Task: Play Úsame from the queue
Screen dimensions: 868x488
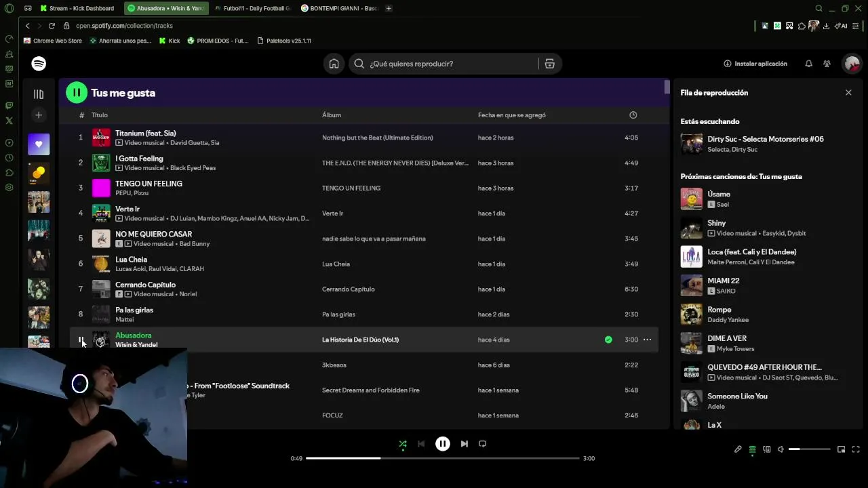Action: 719,194
